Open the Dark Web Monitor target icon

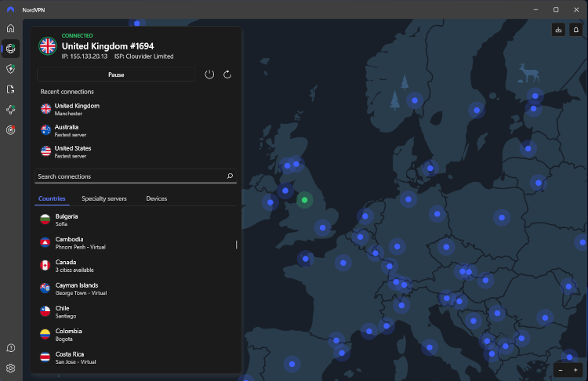10,130
